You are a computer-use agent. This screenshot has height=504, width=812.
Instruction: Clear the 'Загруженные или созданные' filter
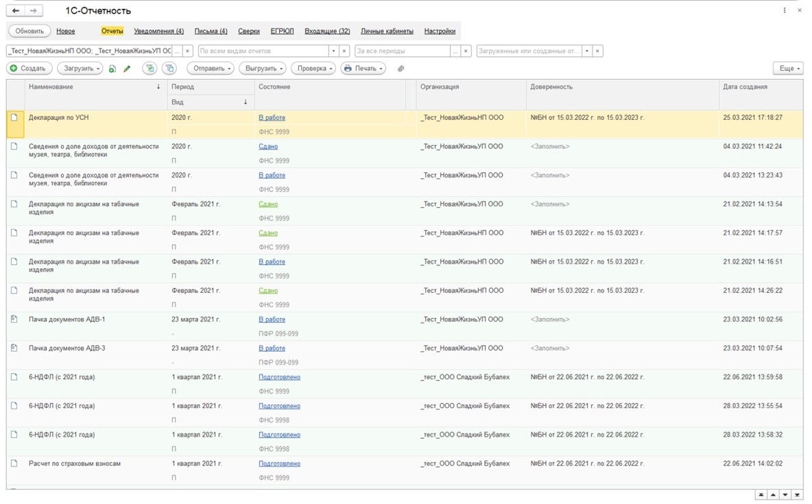pyautogui.click(x=597, y=51)
